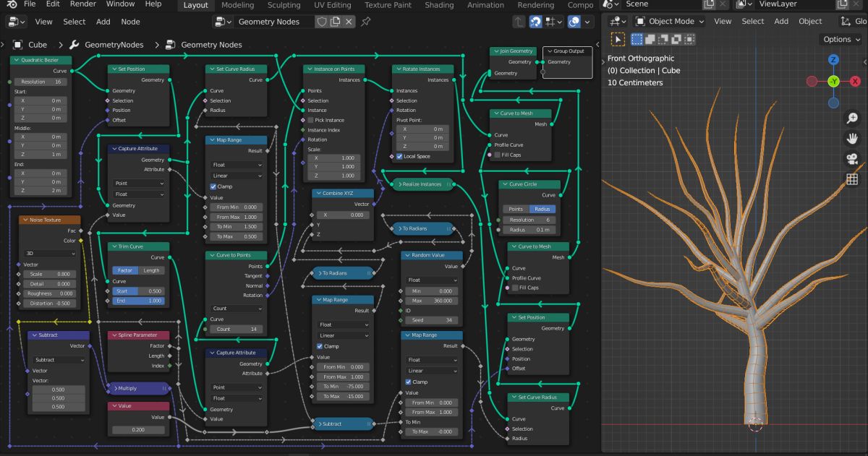Open the Render menu
This screenshot has height=456, width=868.
click(x=83, y=4)
